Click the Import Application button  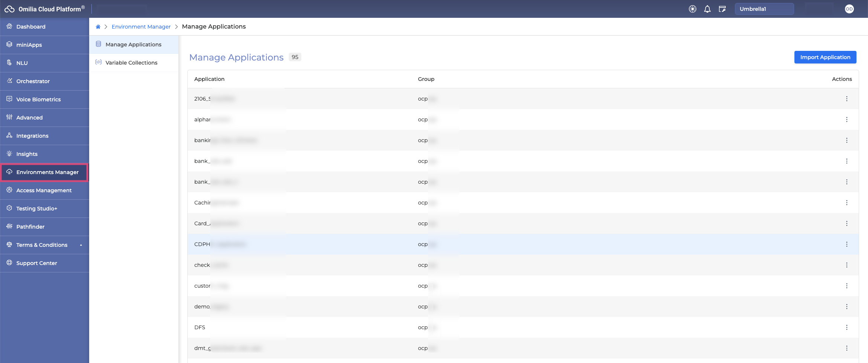(x=825, y=57)
